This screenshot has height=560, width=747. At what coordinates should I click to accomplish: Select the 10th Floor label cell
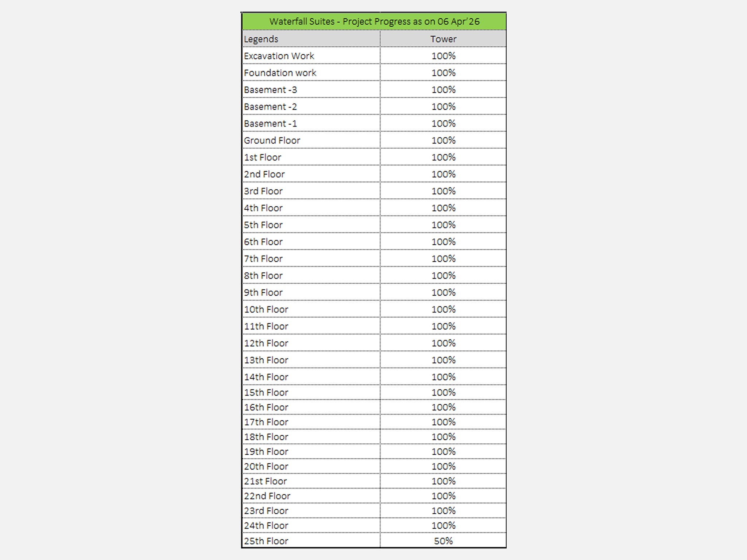click(x=266, y=310)
